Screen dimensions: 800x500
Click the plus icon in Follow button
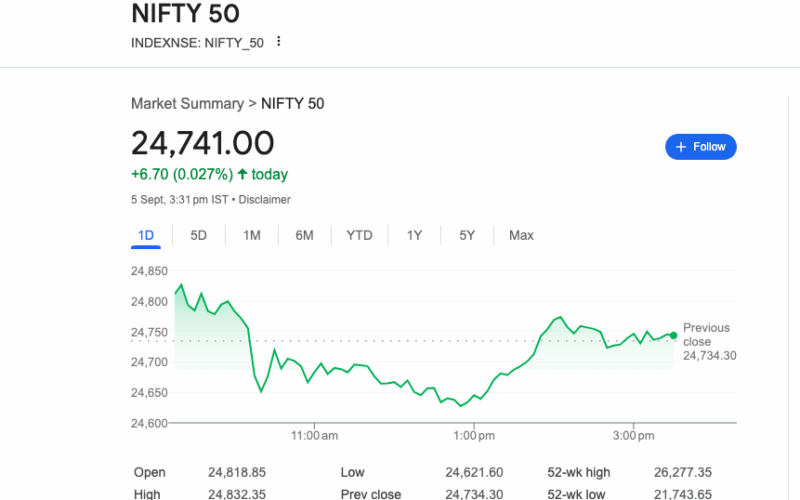coord(681,147)
